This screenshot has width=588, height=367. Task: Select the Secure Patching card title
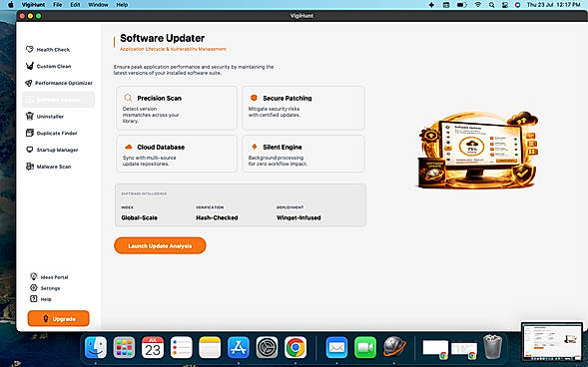point(288,98)
